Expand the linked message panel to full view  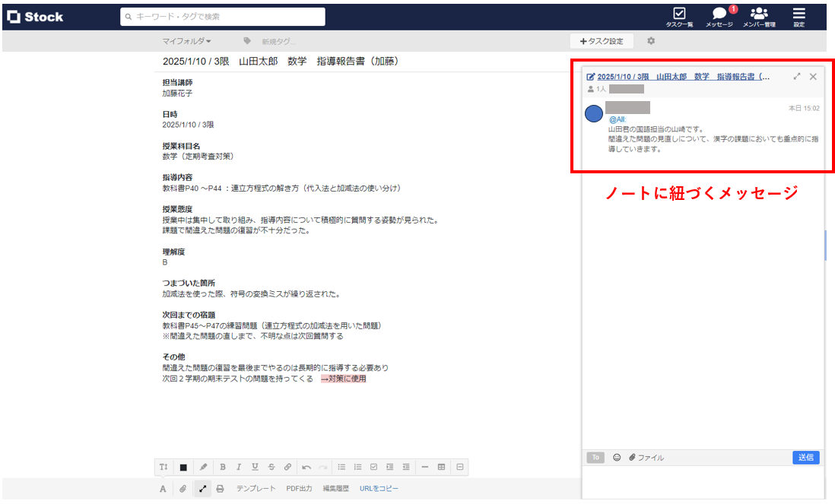click(797, 76)
